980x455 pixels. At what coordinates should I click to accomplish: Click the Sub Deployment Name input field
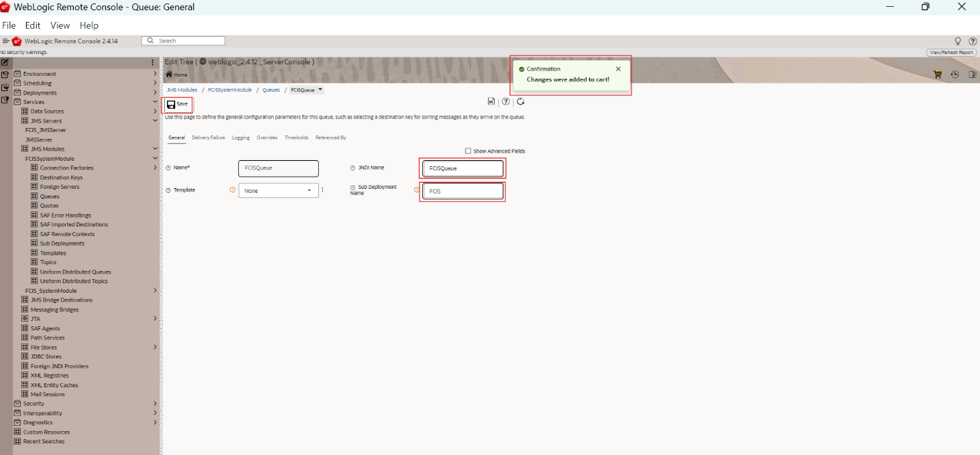pyautogui.click(x=463, y=192)
